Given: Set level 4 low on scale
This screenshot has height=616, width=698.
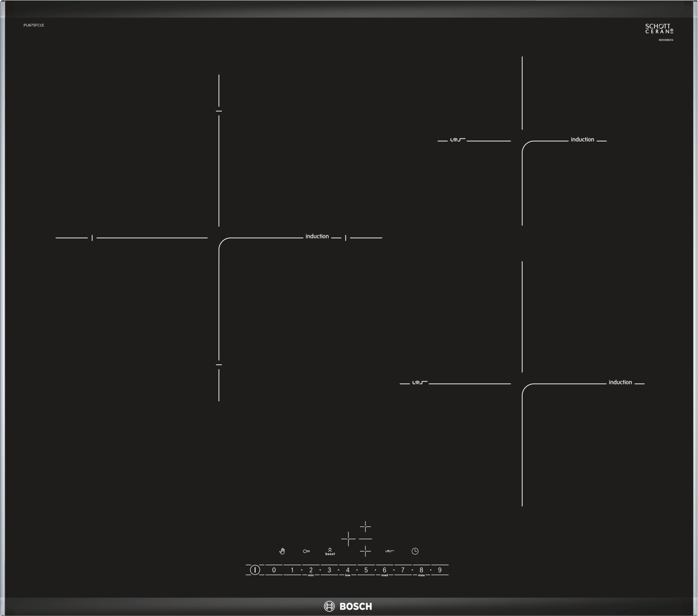Looking at the screenshot, I should click(348, 570).
